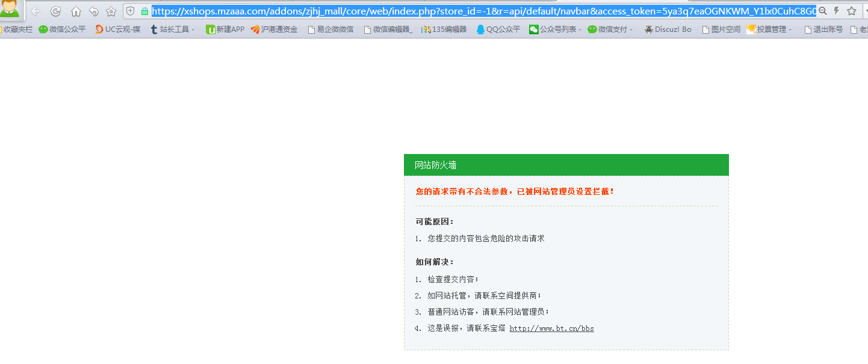Image resolution: width=868 pixels, height=364 pixels.
Task: Click the lightning speed-mode icon
Action: pyautogui.click(x=837, y=11)
